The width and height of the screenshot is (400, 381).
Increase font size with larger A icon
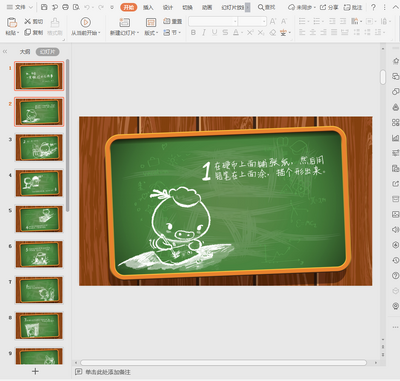[x=273, y=22]
